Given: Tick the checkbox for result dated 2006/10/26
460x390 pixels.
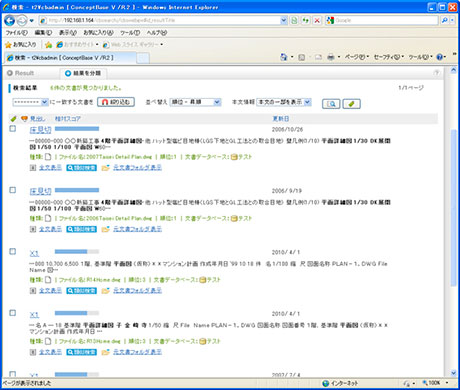Looking at the screenshot, I should pyautogui.click(x=13, y=128).
